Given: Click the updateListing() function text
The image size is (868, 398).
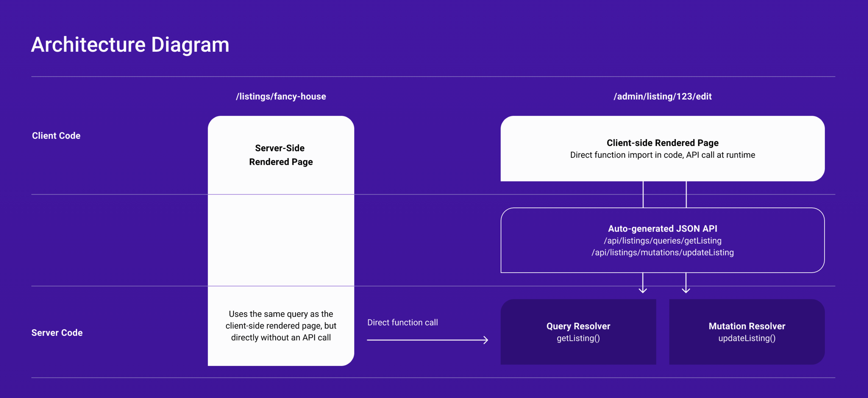Looking at the screenshot, I should point(746,338).
